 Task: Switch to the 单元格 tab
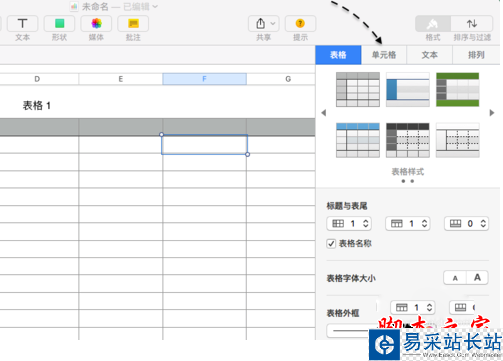[384, 55]
